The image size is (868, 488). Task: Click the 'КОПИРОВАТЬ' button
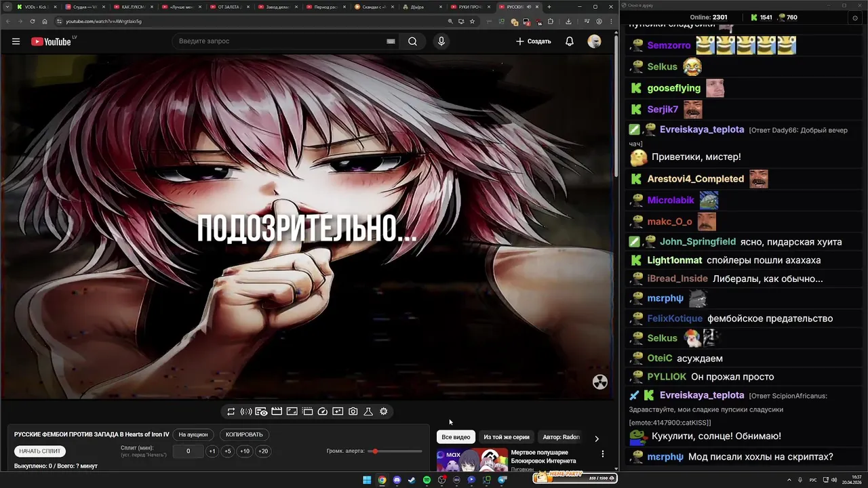click(x=244, y=434)
